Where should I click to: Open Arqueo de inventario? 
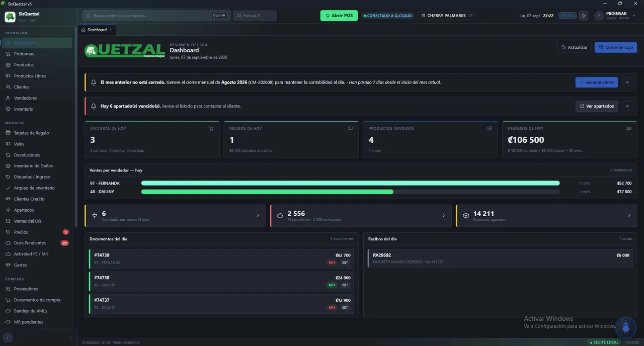click(x=37, y=188)
